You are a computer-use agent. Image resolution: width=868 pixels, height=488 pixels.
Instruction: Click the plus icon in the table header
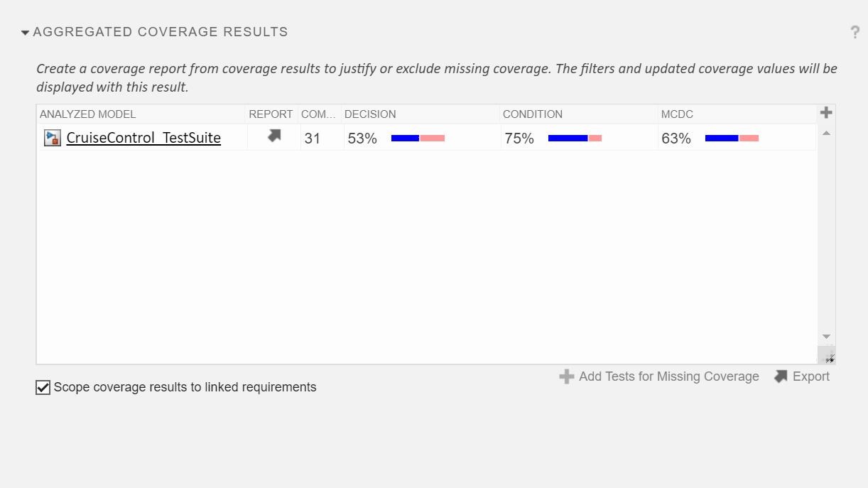826,112
